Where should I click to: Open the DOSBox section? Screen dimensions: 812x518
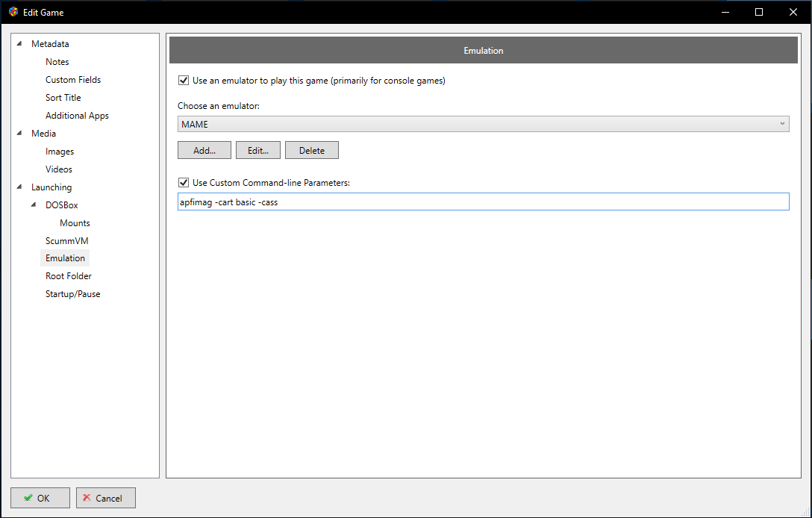62,205
